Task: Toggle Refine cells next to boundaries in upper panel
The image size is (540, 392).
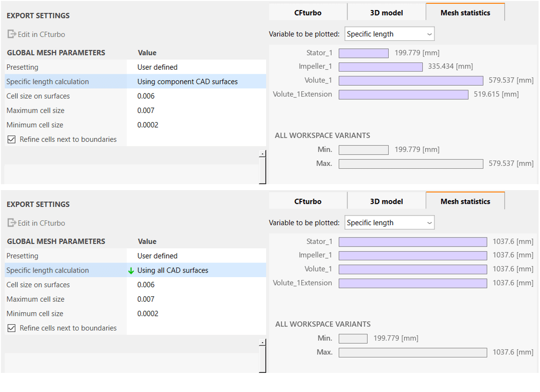Action: 12,139
